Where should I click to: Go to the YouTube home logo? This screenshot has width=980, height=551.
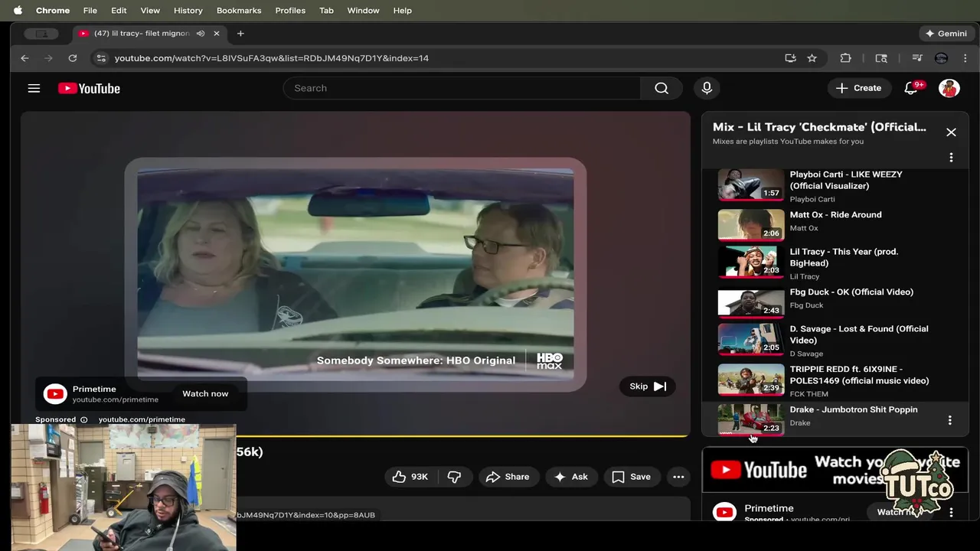[89, 88]
